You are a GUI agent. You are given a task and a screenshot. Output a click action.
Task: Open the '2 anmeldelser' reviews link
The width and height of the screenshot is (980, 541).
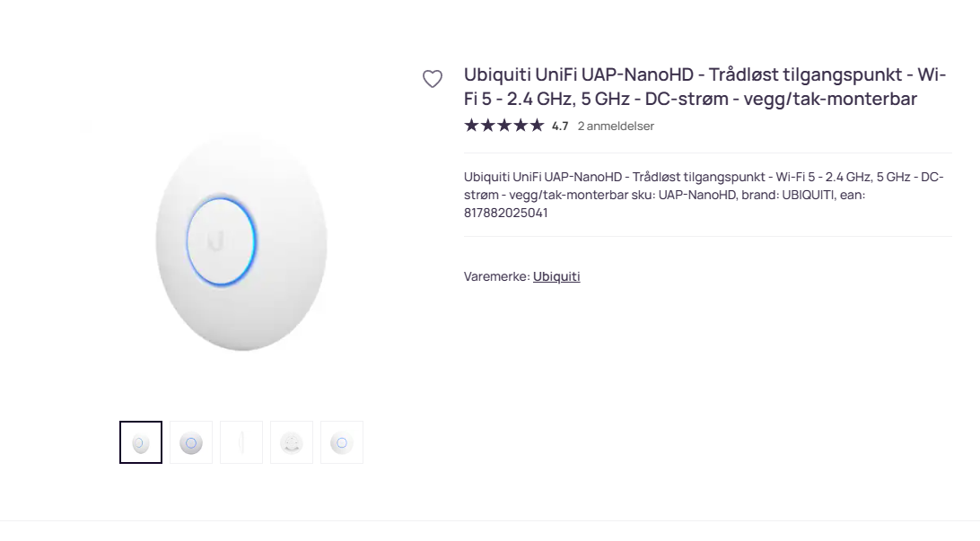pyautogui.click(x=616, y=127)
